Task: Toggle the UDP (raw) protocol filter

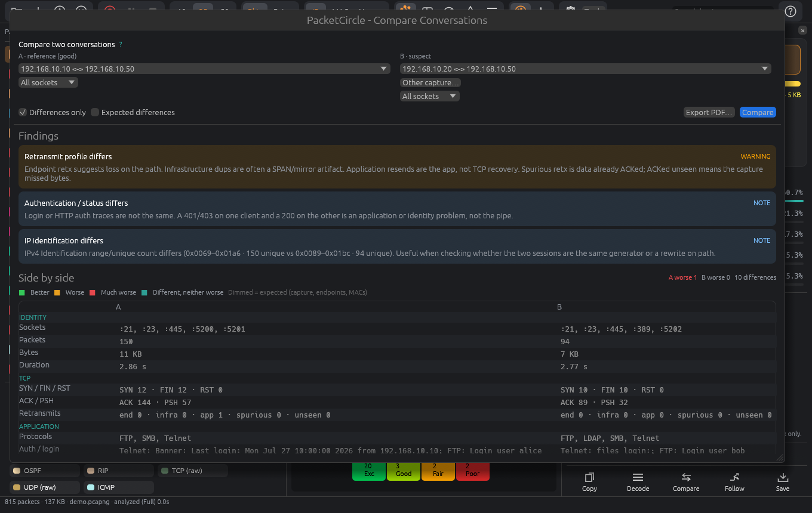Action: (x=45, y=487)
